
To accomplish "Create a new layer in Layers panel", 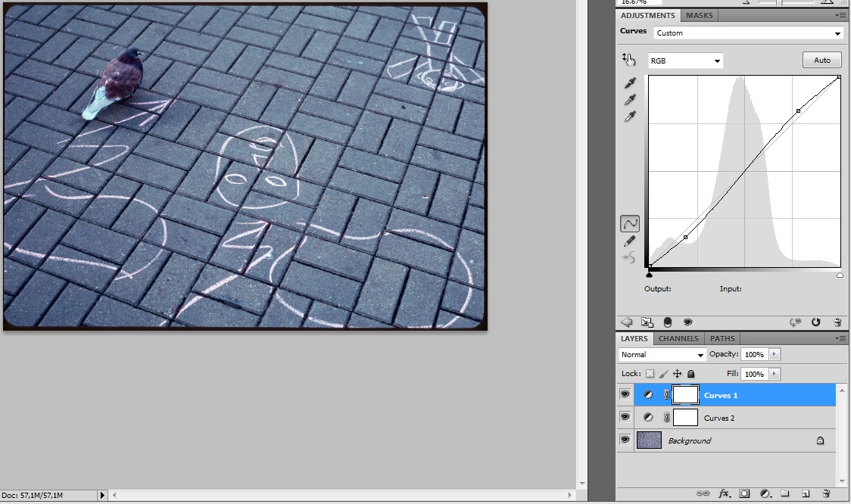I will click(x=806, y=493).
